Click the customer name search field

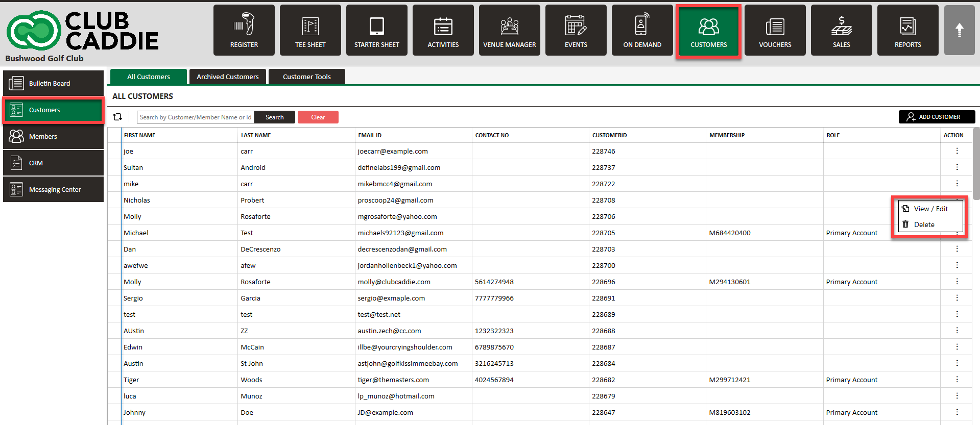click(x=196, y=117)
